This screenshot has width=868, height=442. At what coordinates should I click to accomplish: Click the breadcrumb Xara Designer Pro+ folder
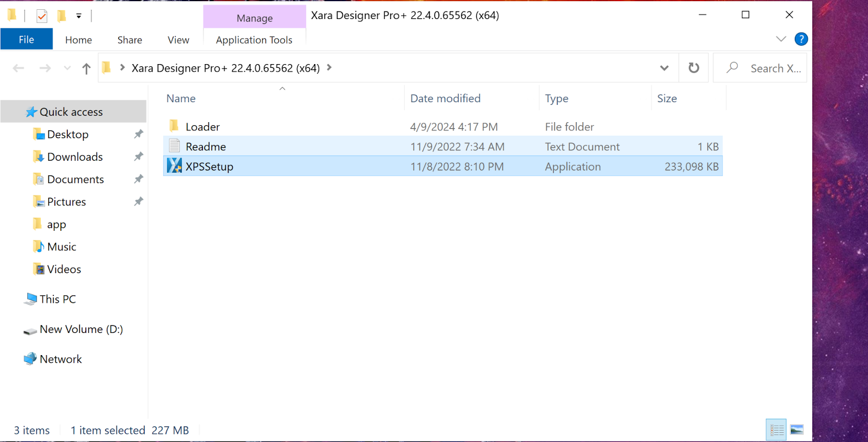coord(226,68)
